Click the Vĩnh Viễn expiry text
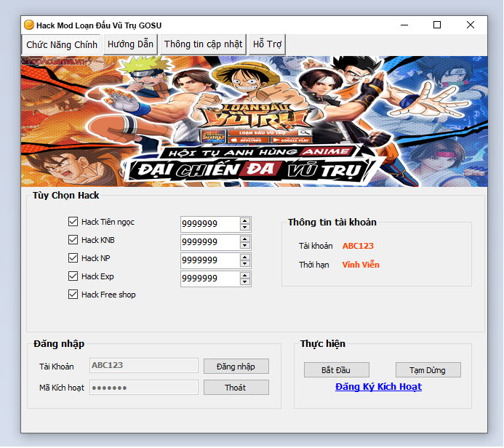Screen dimensions: 504x448 tap(361, 265)
